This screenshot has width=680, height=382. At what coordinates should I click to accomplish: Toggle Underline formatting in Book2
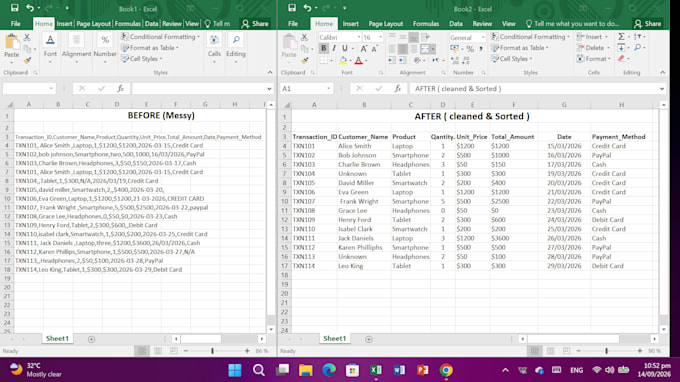pos(345,49)
